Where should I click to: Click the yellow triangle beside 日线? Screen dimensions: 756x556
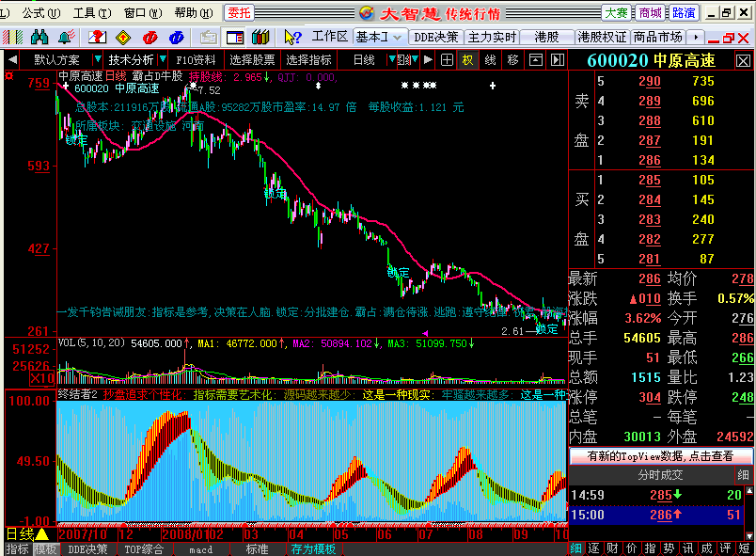(42, 533)
